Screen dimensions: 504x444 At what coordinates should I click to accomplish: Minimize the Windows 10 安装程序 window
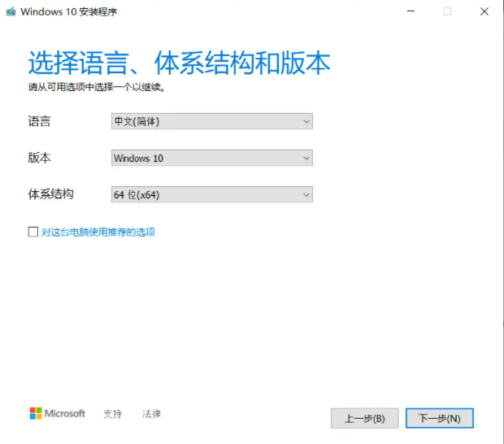click(411, 11)
